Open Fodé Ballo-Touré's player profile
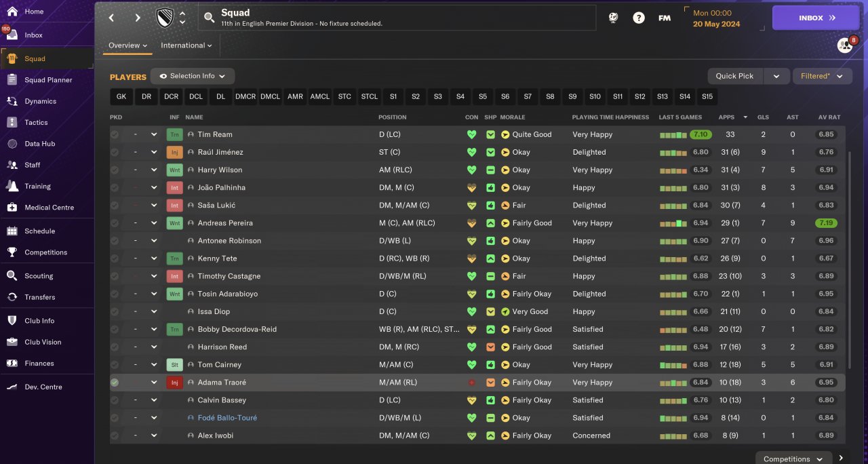Viewport: 868px width, 464px height. (x=227, y=418)
